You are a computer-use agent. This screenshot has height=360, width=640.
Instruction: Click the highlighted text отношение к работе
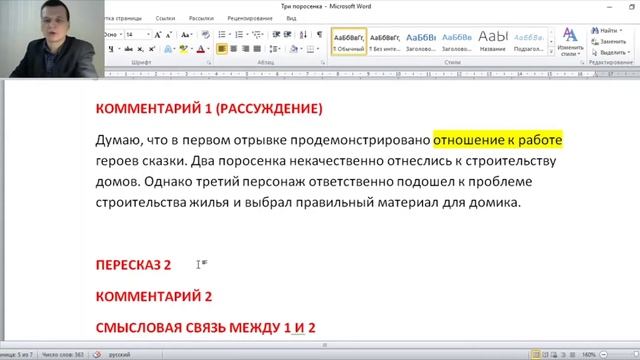pyautogui.click(x=498, y=140)
